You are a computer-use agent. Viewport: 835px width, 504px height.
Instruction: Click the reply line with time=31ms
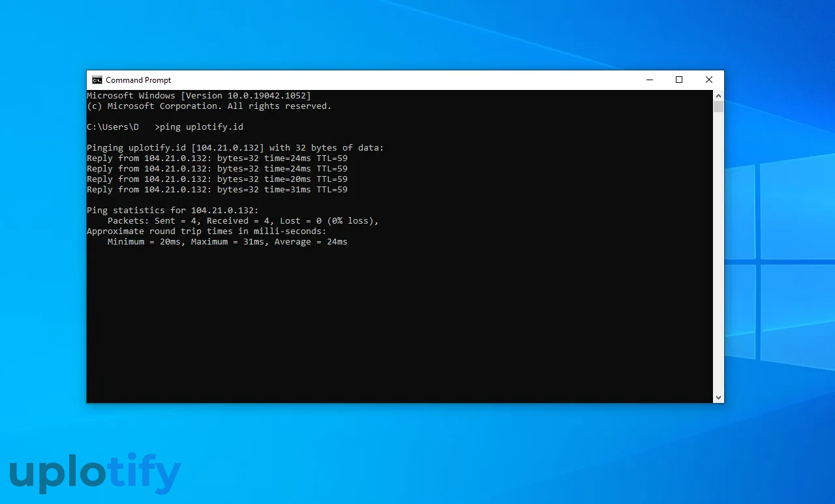coord(217,190)
